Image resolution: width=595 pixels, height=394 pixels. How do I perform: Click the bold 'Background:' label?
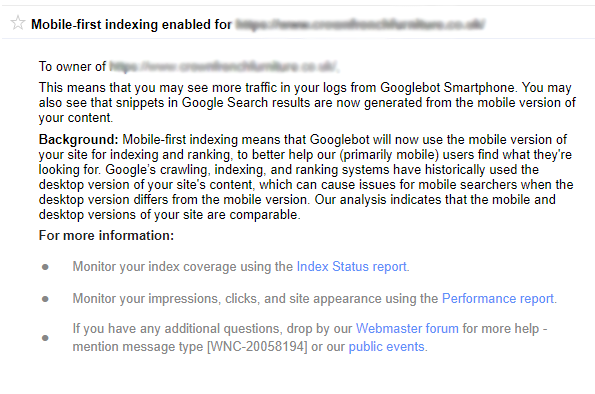pos(79,140)
